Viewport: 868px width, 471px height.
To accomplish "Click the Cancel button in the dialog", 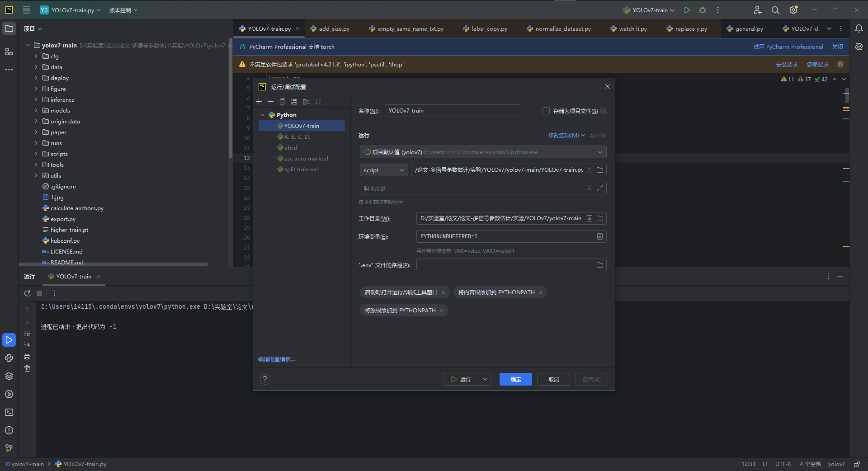I will (x=554, y=379).
